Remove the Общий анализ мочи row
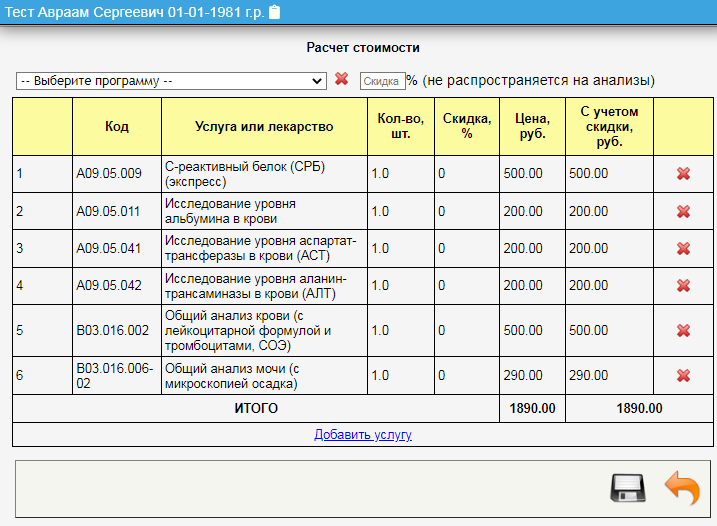 pyautogui.click(x=683, y=376)
